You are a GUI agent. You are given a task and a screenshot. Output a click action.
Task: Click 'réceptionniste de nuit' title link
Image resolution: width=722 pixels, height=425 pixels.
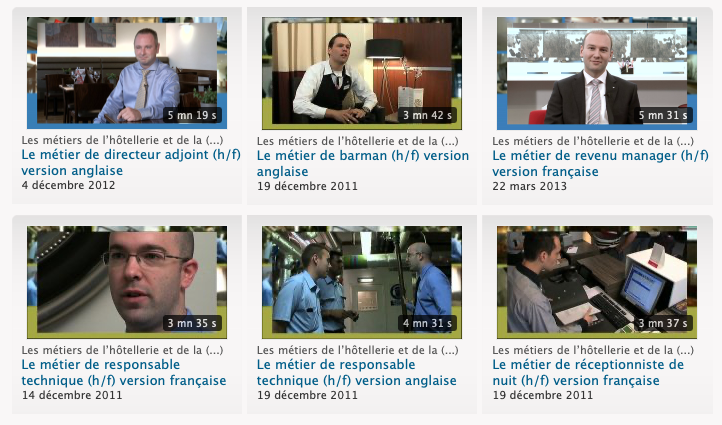(588, 373)
